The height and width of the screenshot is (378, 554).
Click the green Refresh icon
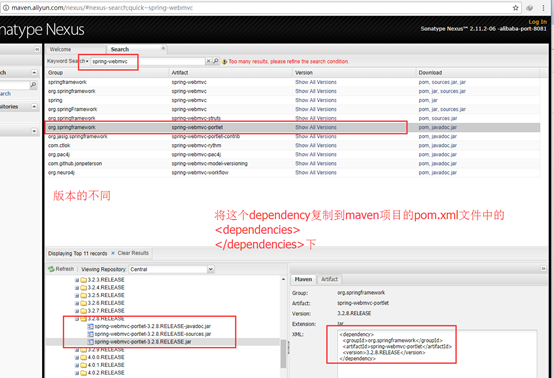pos(51,269)
